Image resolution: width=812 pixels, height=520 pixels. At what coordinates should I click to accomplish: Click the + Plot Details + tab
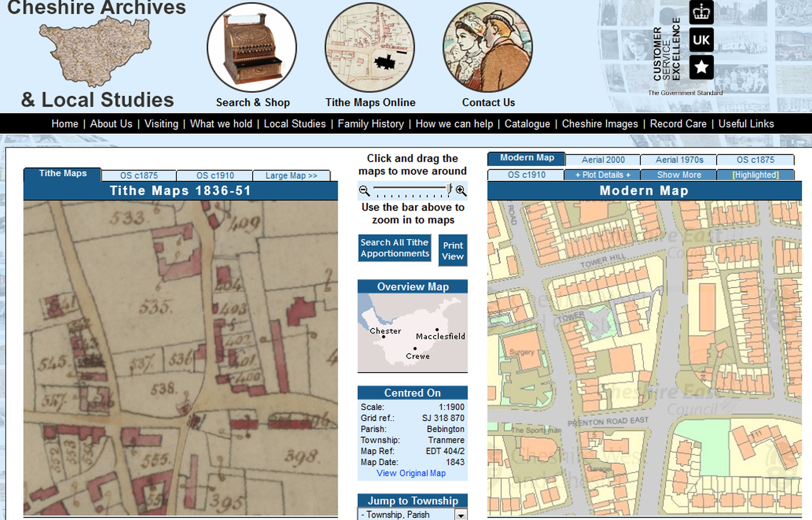[603, 175]
